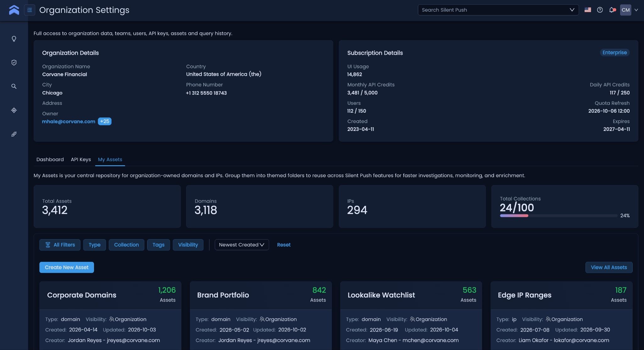
Task: Click creator Maya Chen - mchen@corvane.com
Action: [x=413, y=340]
